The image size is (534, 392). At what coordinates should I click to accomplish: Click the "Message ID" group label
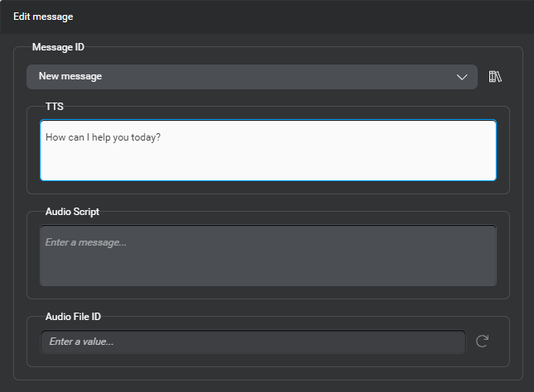click(58, 47)
